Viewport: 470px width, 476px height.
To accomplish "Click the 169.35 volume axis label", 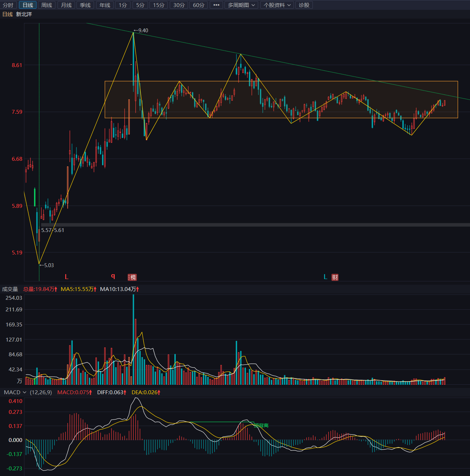I will 14,324.
